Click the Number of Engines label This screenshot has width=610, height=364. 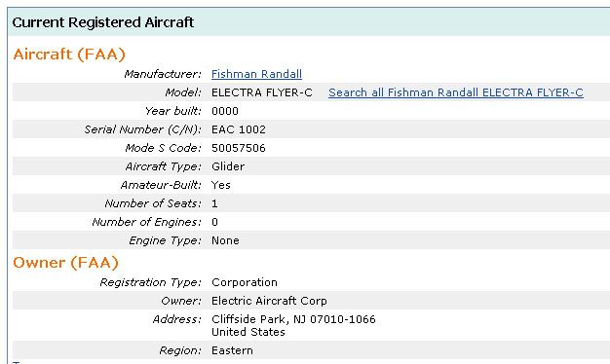tap(147, 222)
